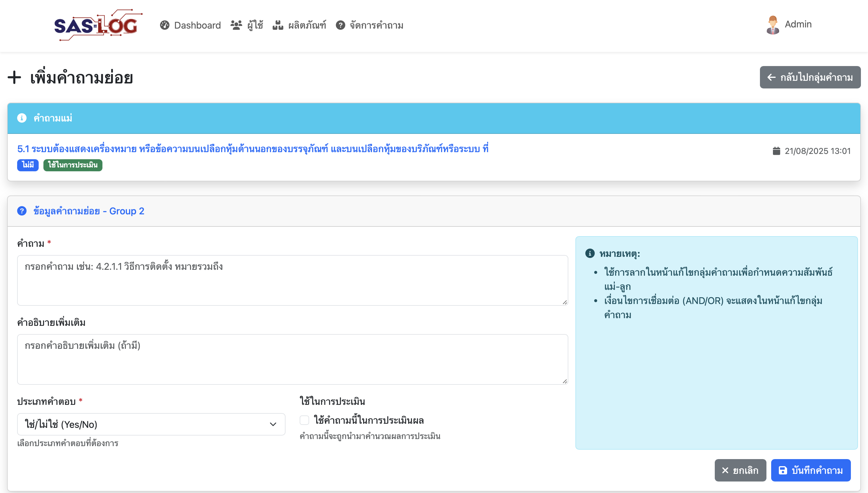Click the กลับไปกลุ่มคำถาม back button
Screen dimensions: 868x493
tap(810, 77)
